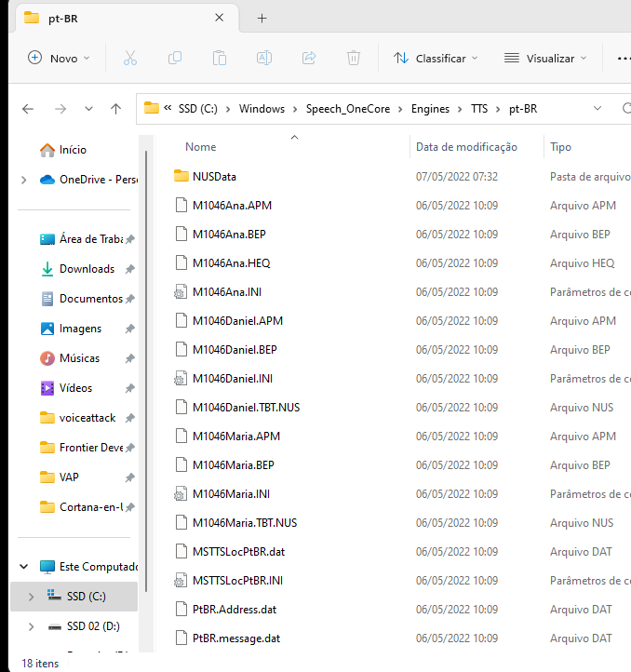The height and width of the screenshot is (672, 631).
Task: Select OneDrive - Personal in sidebar
Action: [88, 180]
